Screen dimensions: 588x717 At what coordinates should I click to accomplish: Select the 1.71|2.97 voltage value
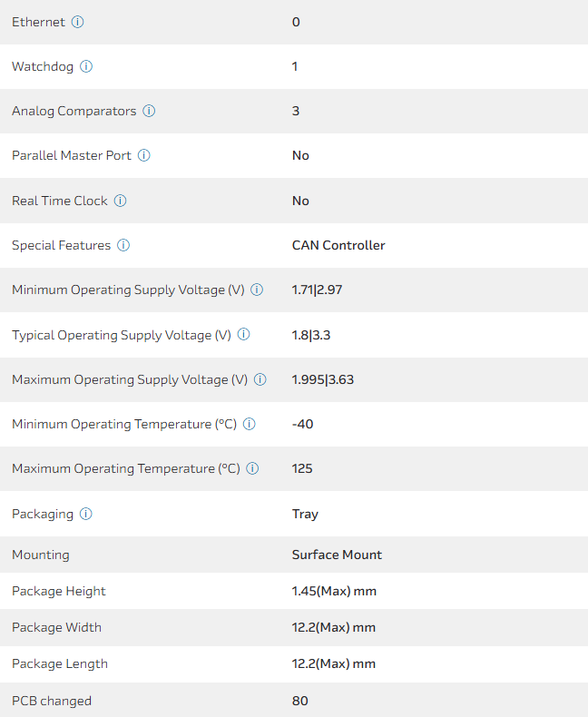pyautogui.click(x=317, y=290)
